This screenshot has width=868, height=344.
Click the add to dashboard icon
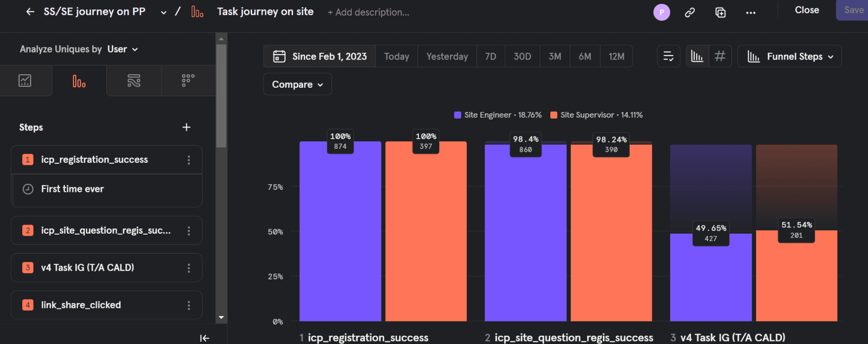click(x=720, y=13)
